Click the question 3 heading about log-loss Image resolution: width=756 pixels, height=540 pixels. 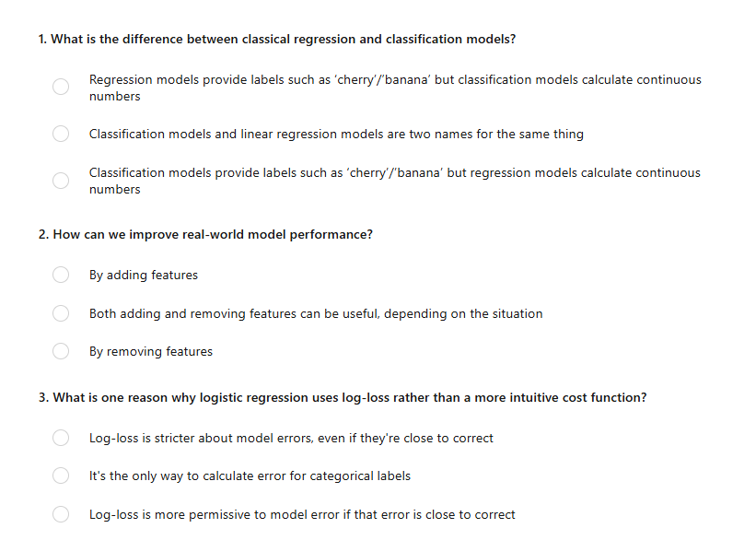[x=343, y=398]
